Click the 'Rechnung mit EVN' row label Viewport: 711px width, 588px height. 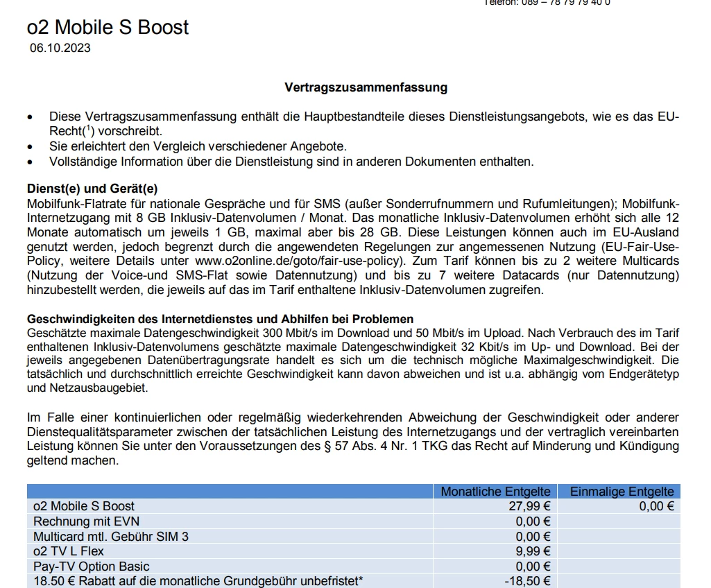tap(86, 521)
